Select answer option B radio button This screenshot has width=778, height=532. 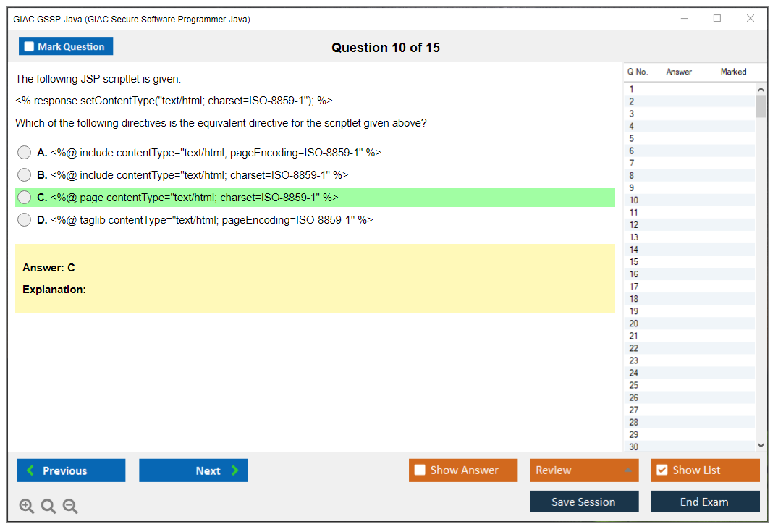[x=24, y=174]
